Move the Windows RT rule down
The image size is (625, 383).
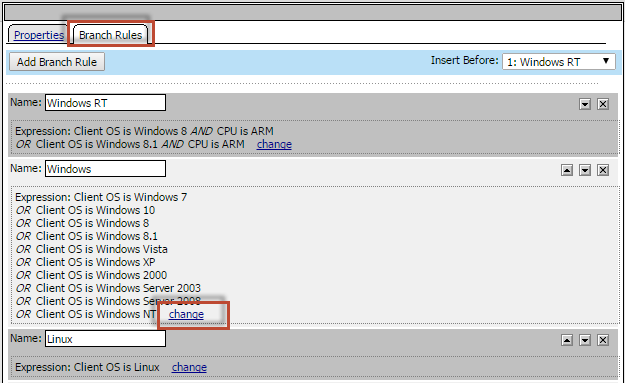[x=585, y=104]
